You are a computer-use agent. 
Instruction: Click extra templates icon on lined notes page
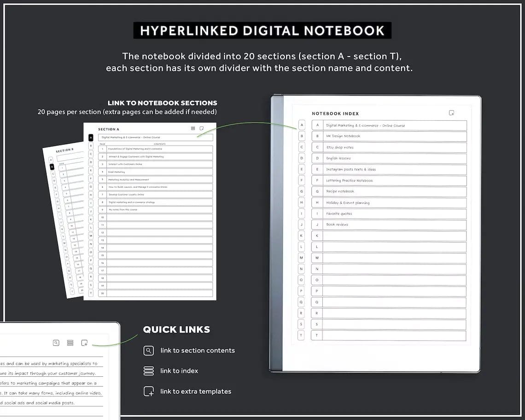pyautogui.click(x=84, y=343)
